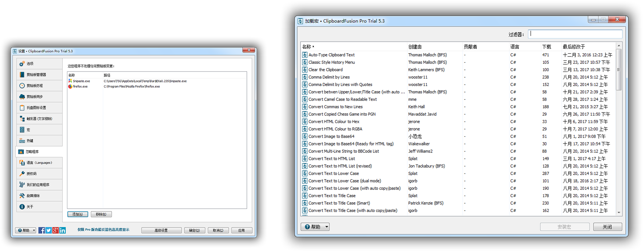644x252 pixels.
Task: Select the Convert Text to Lower Case (dual mode) row
Action: tap(458, 181)
